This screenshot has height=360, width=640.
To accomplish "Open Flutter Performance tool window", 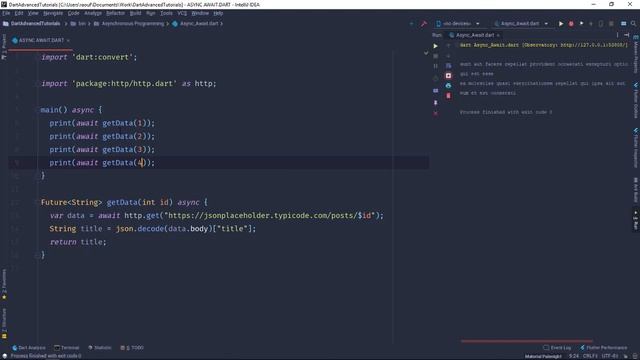I will coord(604,348).
